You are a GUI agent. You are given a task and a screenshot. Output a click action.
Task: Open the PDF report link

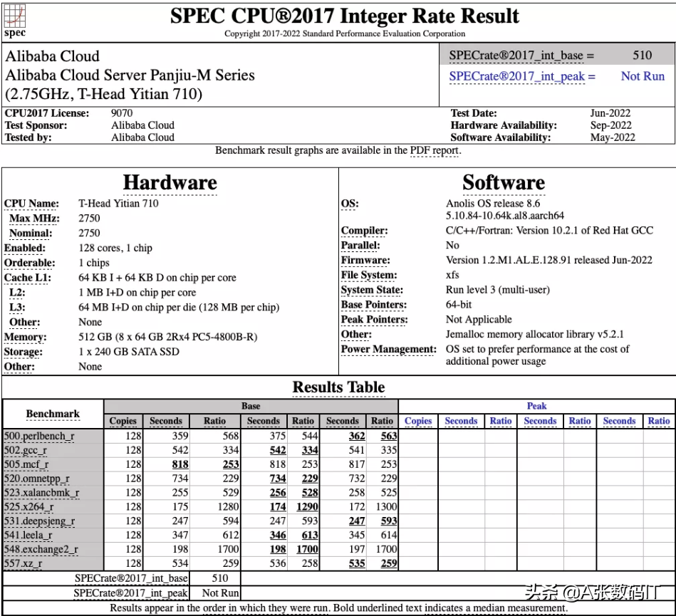(x=434, y=150)
